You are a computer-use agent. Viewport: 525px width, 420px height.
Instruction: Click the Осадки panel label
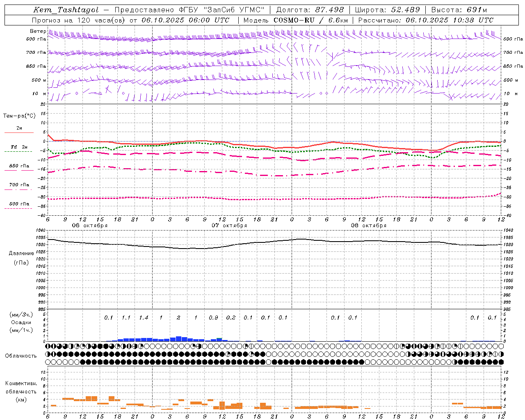pos(21,322)
